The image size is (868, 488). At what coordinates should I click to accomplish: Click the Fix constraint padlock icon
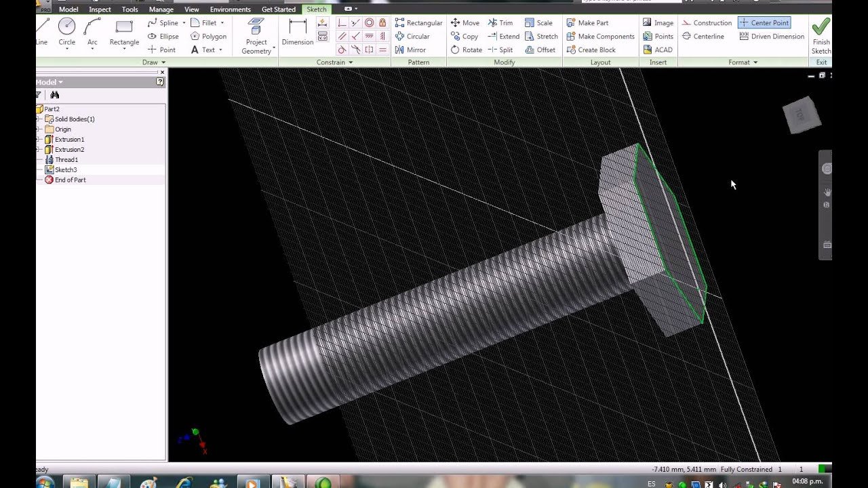382,23
